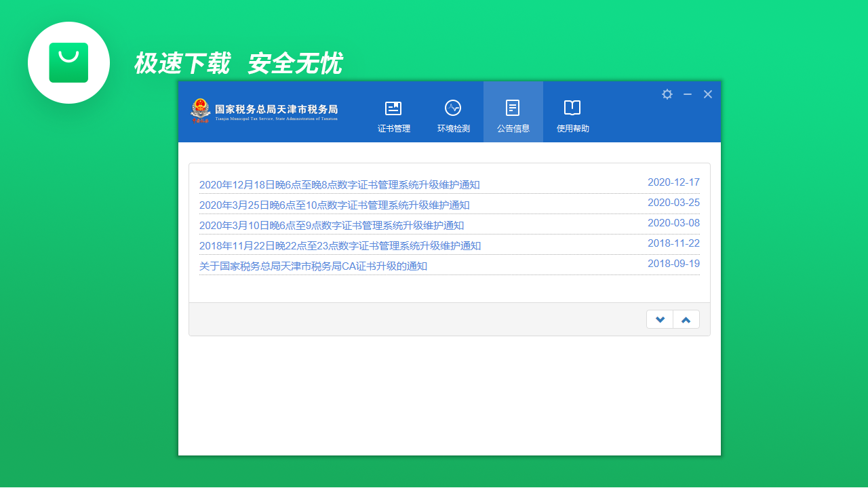Image resolution: width=868 pixels, height=488 pixels.
Task: Click the app store bag logo
Action: point(68,62)
